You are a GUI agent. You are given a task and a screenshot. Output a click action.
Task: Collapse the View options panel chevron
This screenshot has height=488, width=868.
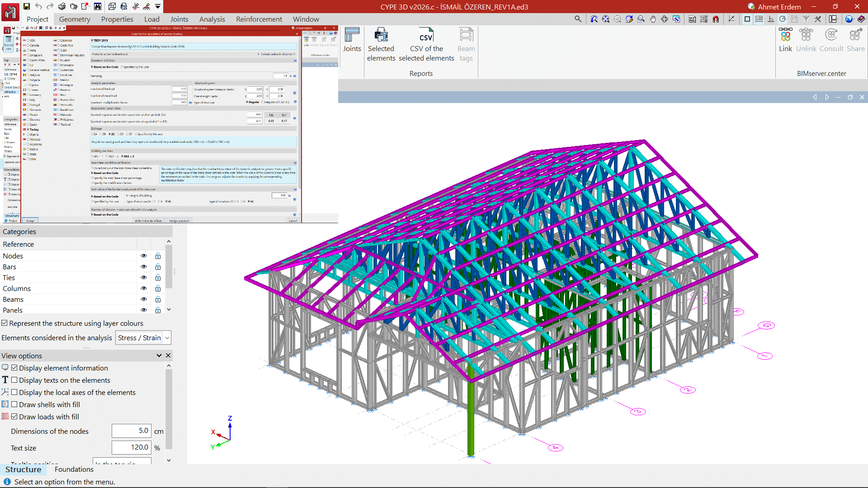tap(159, 356)
